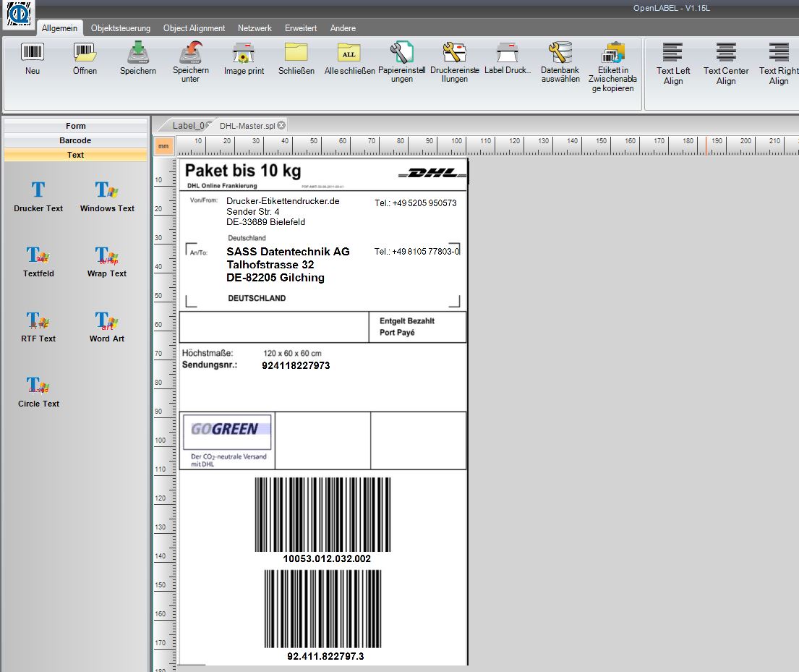Select DHL-Master.spl document tab
The width and height of the screenshot is (799, 672).
pos(247,125)
